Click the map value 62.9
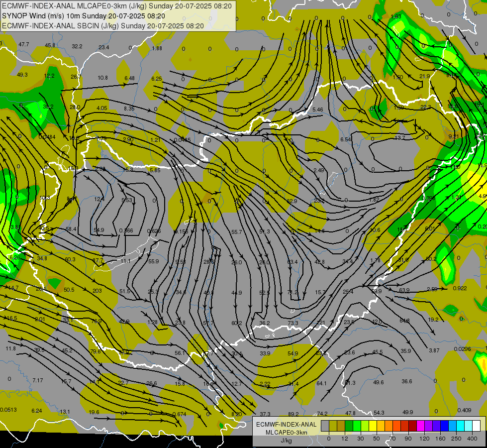 [x=292, y=201]
